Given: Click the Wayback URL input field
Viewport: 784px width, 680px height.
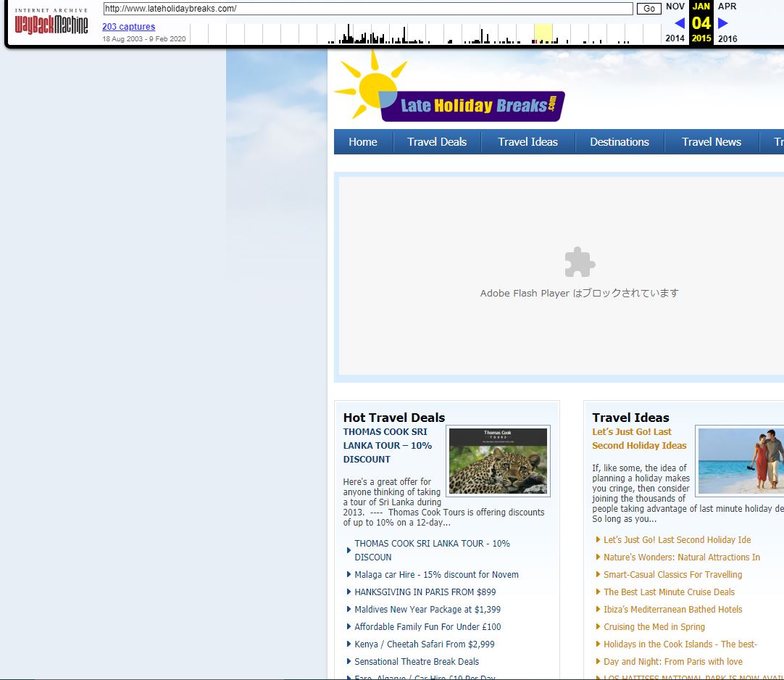Looking at the screenshot, I should (x=367, y=9).
